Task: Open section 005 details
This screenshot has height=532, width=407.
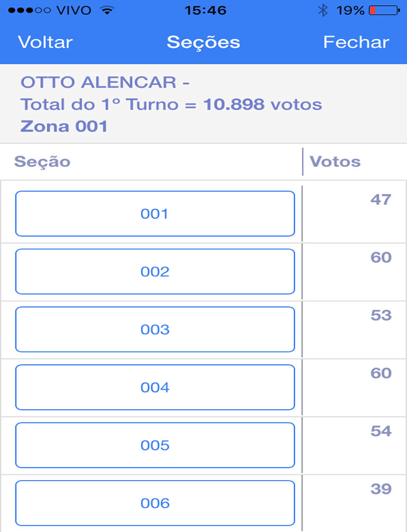Action: 155,445
